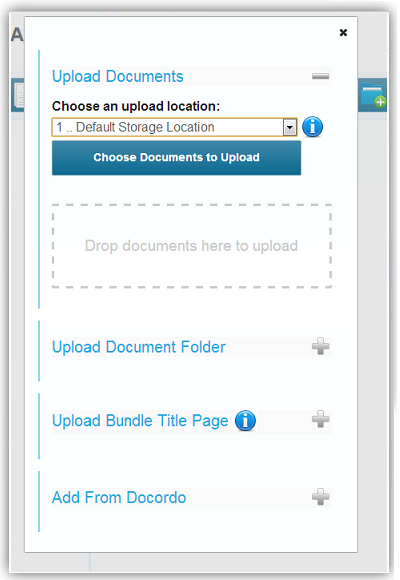The width and height of the screenshot is (400, 580).
Task: Click the Upload Document Folder heading
Action: point(139,347)
